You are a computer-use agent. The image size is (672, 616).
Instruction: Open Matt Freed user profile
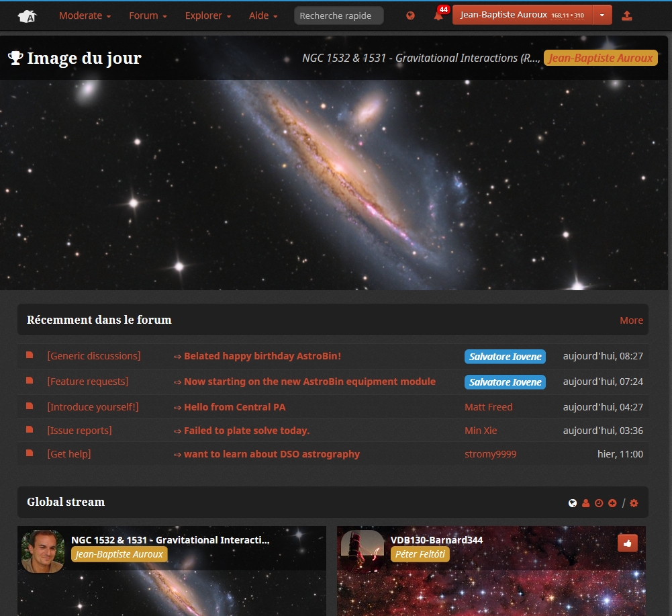pyautogui.click(x=489, y=407)
